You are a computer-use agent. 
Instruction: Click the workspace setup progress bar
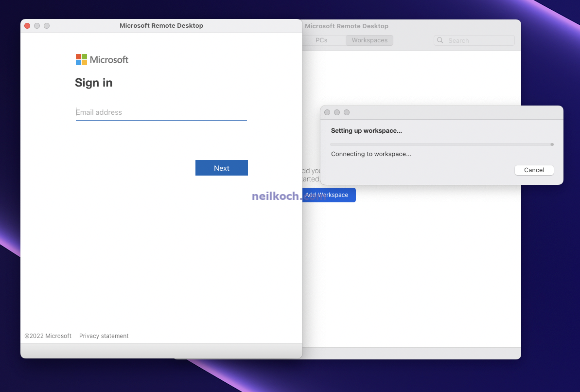pos(441,144)
